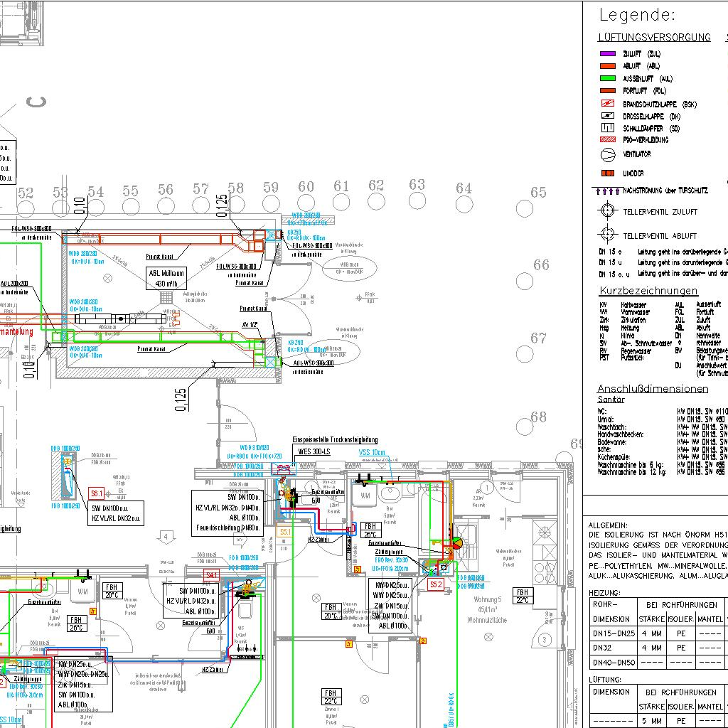This screenshot has height=728, width=728.
Task: Select the red S6.1 shaft label
Action: (x=97, y=493)
